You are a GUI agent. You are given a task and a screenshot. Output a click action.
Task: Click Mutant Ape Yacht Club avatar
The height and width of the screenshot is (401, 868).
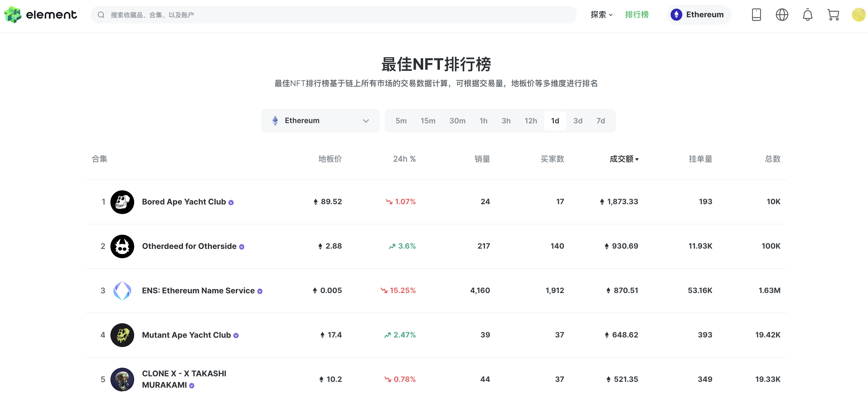point(122,335)
